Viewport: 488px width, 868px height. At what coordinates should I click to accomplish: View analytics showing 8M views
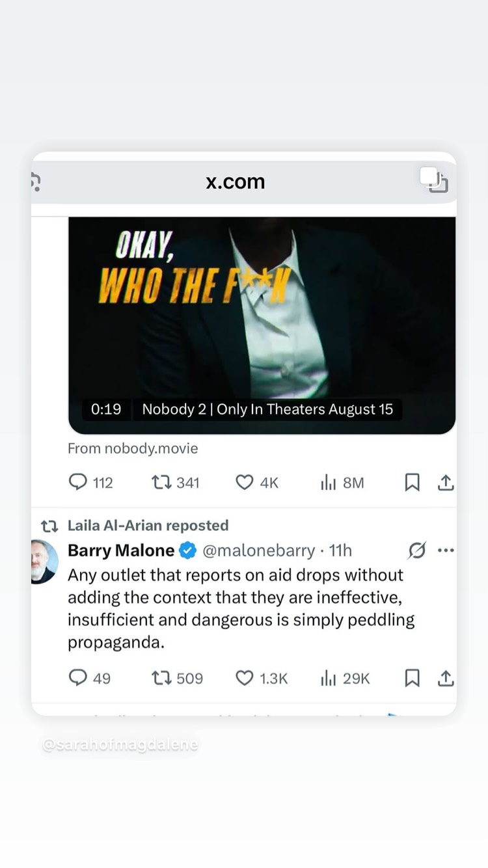(342, 482)
